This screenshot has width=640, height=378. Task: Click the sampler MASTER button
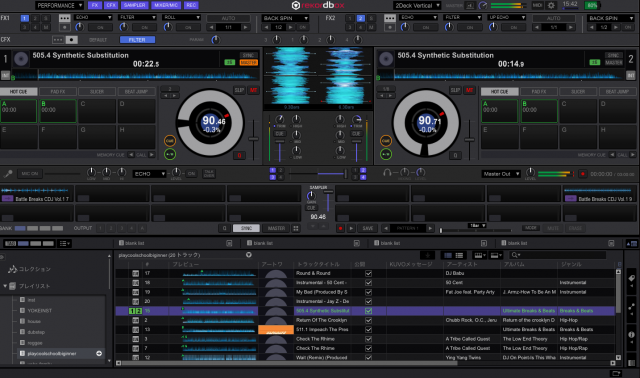[x=276, y=229]
